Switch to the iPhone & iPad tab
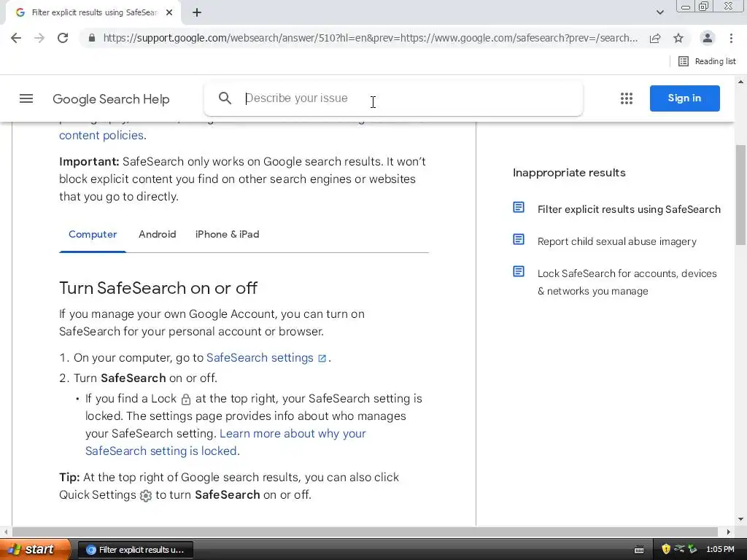Image resolution: width=747 pixels, height=560 pixels. pyautogui.click(x=228, y=234)
